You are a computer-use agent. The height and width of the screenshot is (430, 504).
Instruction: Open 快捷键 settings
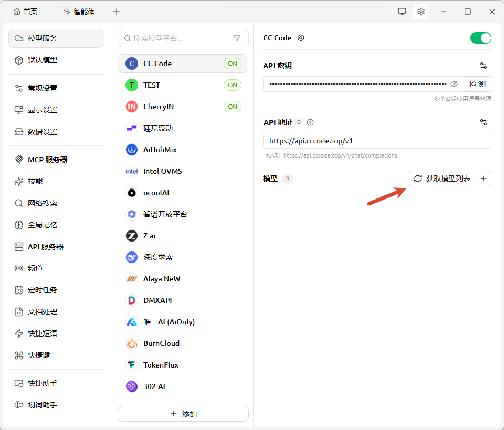tap(56, 355)
